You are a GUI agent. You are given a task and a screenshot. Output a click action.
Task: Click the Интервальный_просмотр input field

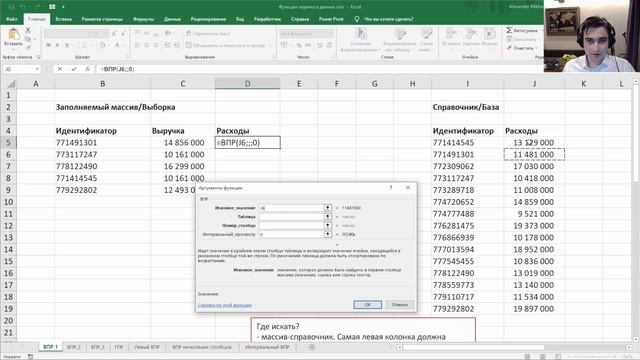[291, 234]
